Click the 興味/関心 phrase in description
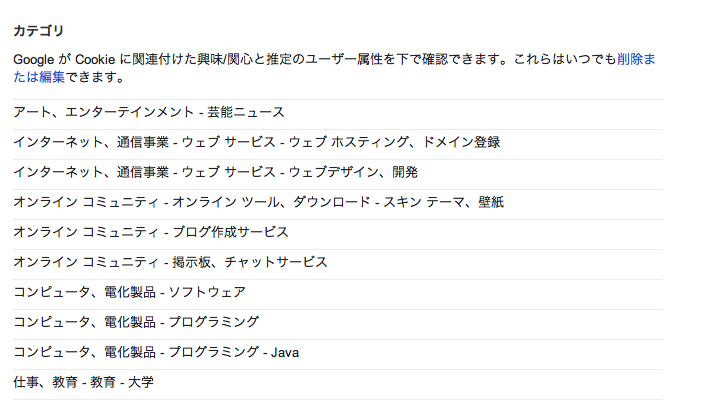This screenshot has height=418, width=716. (x=240, y=60)
